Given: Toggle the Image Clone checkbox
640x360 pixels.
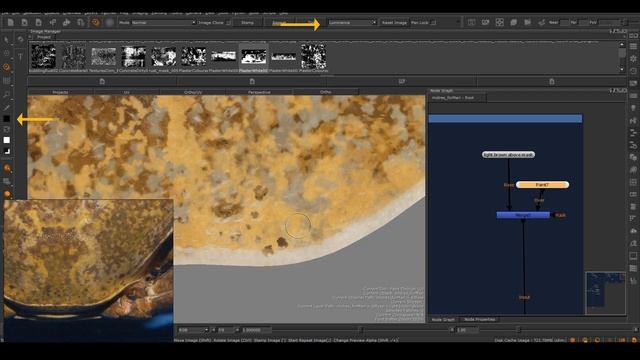Looking at the screenshot, I should (229, 22).
